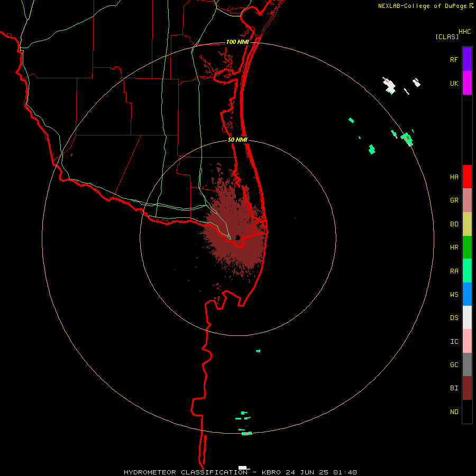Click the GR legend label
The width and height of the screenshot is (476, 476).
pyautogui.click(x=454, y=200)
